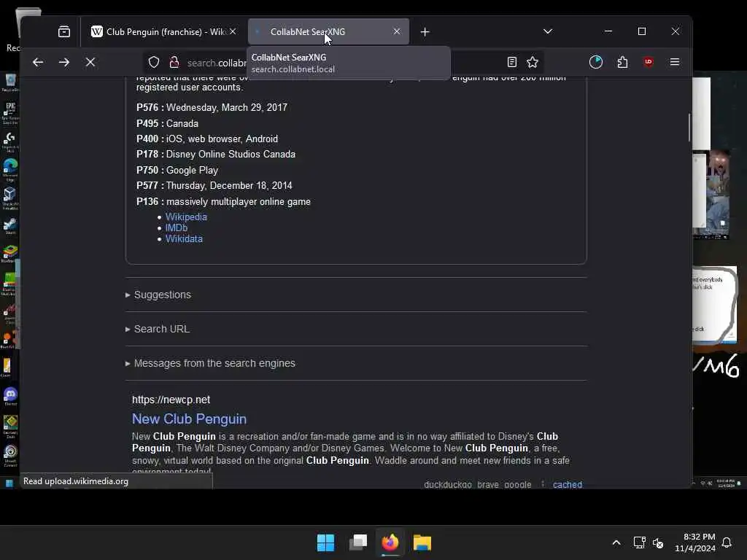The height and width of the screenshot is (560, 747).
Task: Go back one page
Action: coord(38,62)
